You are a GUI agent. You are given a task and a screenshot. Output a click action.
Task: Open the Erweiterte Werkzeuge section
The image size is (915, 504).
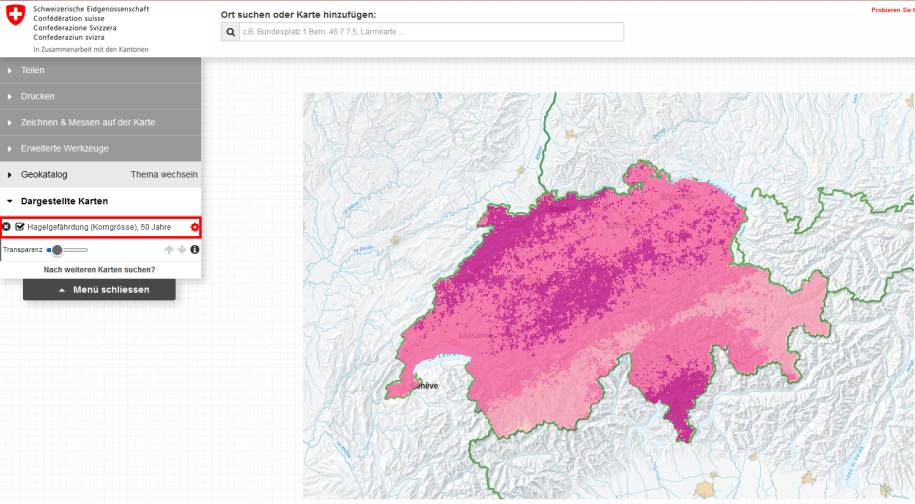(100, 149)
